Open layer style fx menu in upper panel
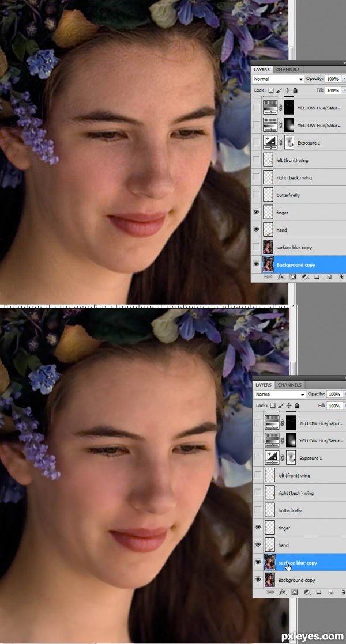346x644 pixels. (281, 277)
